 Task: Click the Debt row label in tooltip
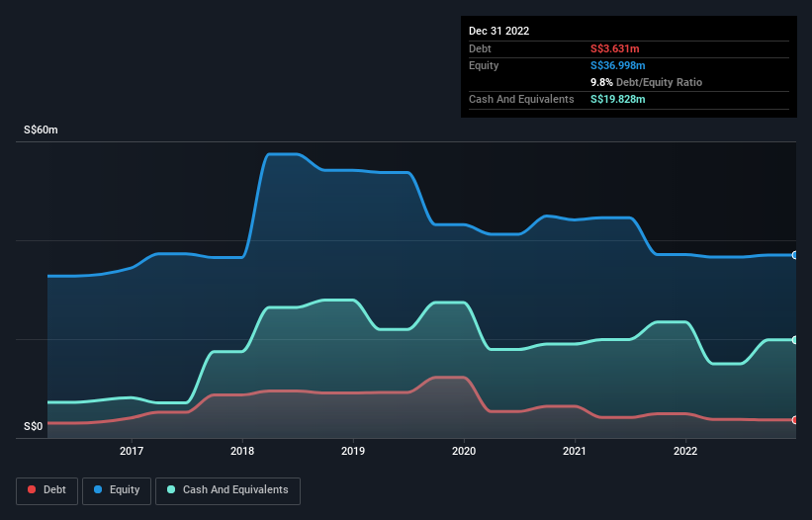pos(480,48)
